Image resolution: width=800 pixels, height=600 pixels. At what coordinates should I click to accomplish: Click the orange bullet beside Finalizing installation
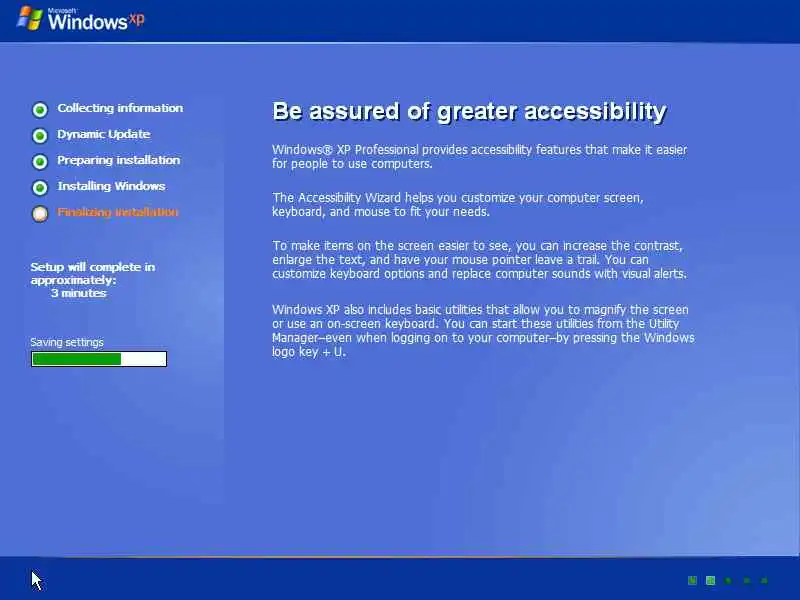coord(40,214)
